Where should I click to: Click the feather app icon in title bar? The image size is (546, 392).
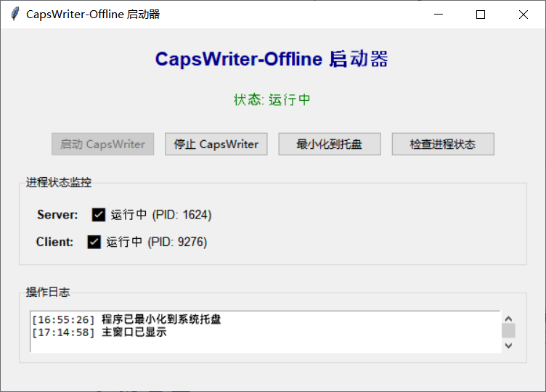click(x=15, y=15)
